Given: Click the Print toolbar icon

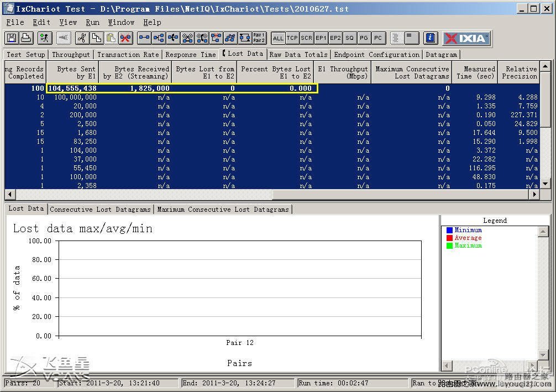Looking at the screenshot, I should tap(26, 38).
